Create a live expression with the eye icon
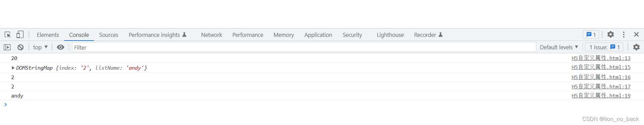644x125 pixels. 60,47
